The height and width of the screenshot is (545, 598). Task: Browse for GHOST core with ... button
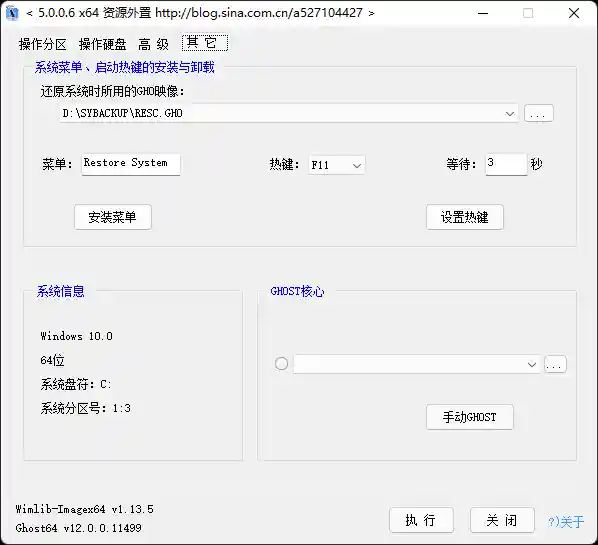[x=555, y=364]
